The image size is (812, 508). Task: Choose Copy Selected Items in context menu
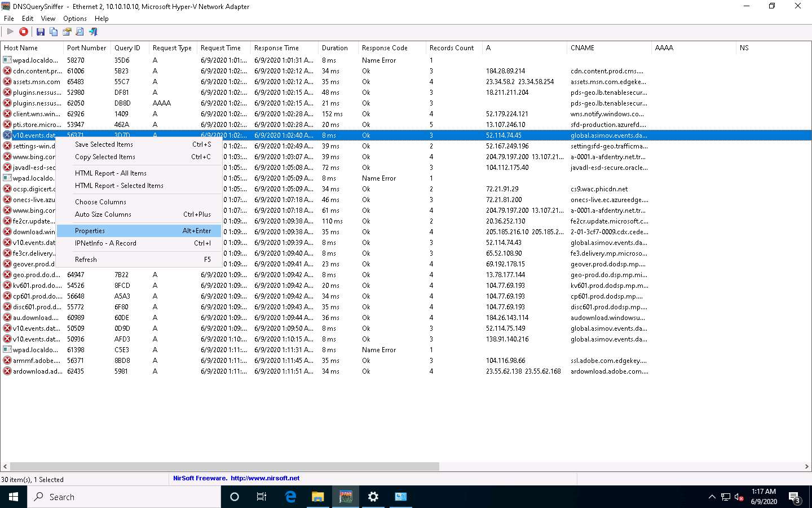click(139, 157)
